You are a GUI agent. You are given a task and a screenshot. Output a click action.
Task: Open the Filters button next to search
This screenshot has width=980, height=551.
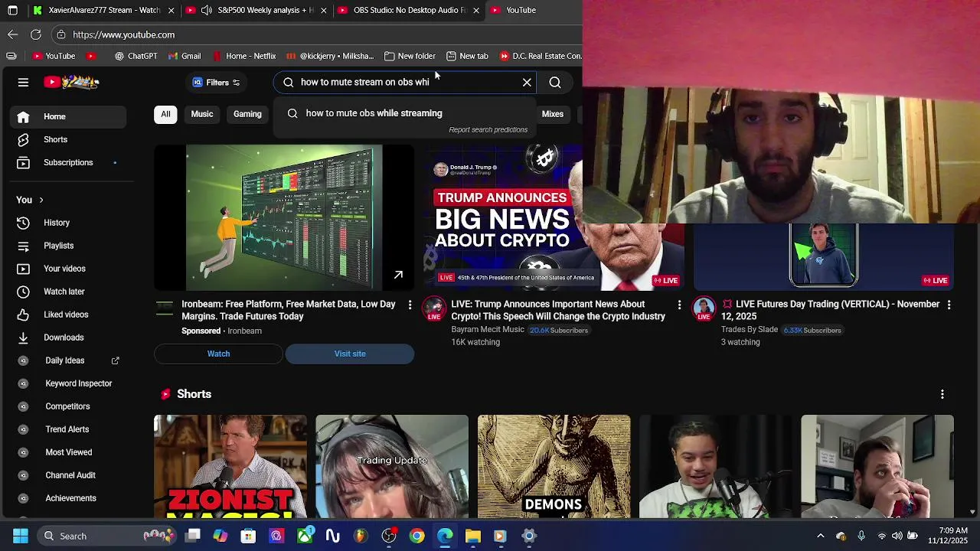(216, 82)
